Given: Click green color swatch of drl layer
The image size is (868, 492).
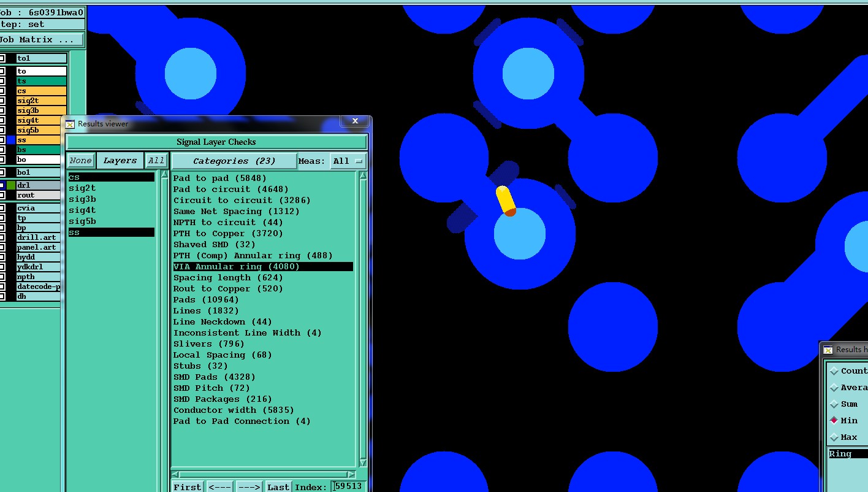Looking at the screenshot, I should click(11, 185).
